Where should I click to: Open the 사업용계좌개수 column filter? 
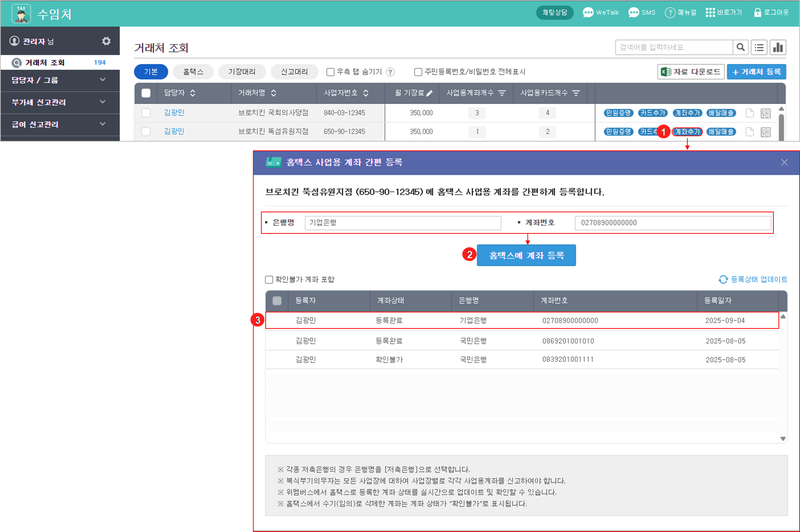tap(502, 93)
